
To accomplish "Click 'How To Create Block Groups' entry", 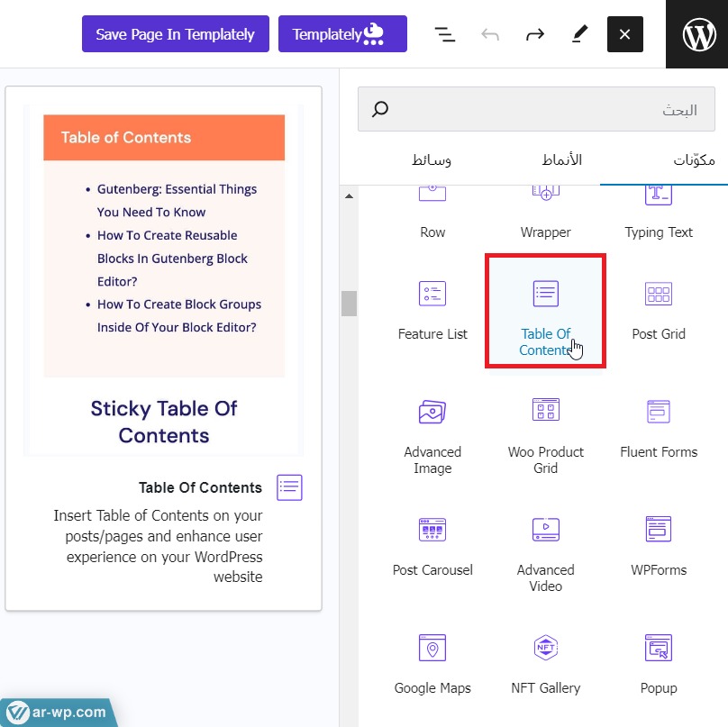I will click(178, 315).
